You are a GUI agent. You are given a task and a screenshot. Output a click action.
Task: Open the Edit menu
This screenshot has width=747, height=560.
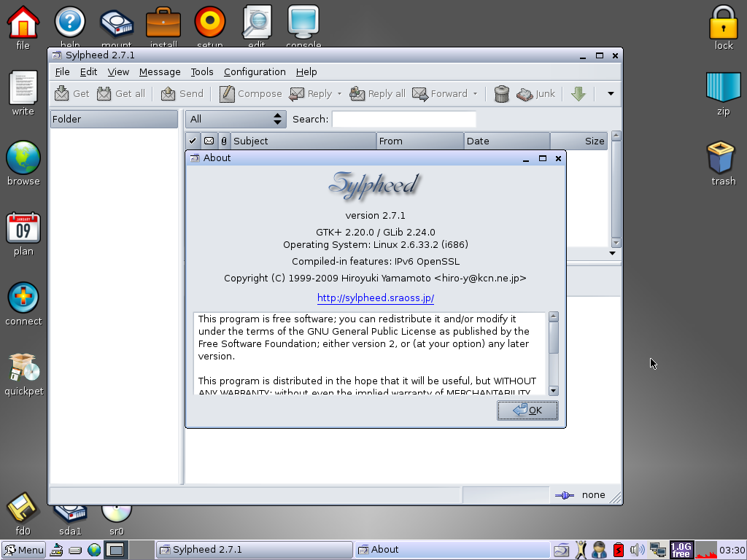88,72
